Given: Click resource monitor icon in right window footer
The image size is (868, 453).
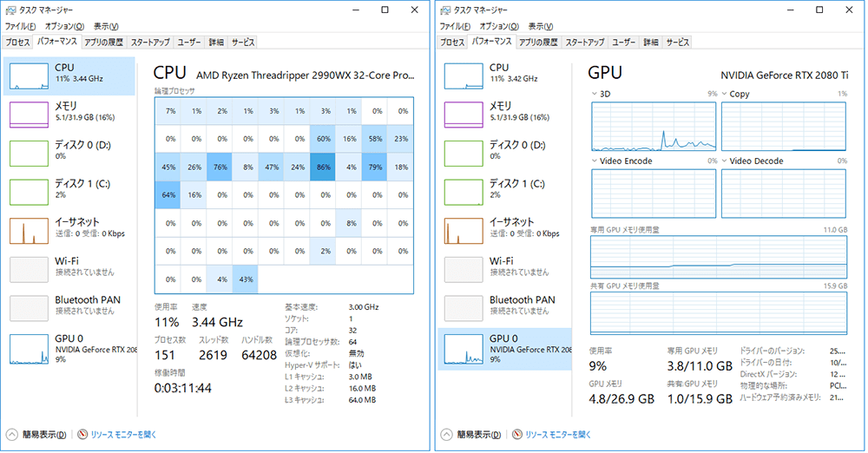Looking at the screenshot, I should (517, 434).
